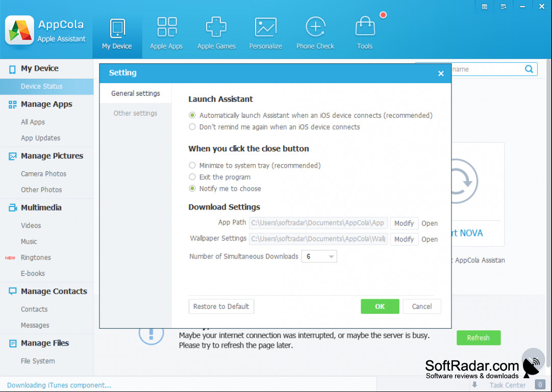This screenshot has height=392, width=552.
Task: Click the AppCola logo icon
Action: 20,30
